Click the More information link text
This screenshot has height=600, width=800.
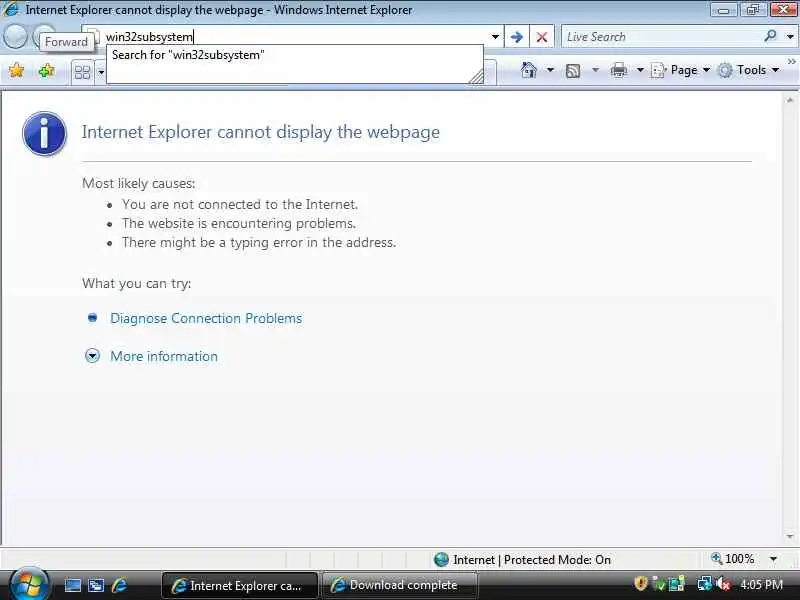tap(164, 356)
